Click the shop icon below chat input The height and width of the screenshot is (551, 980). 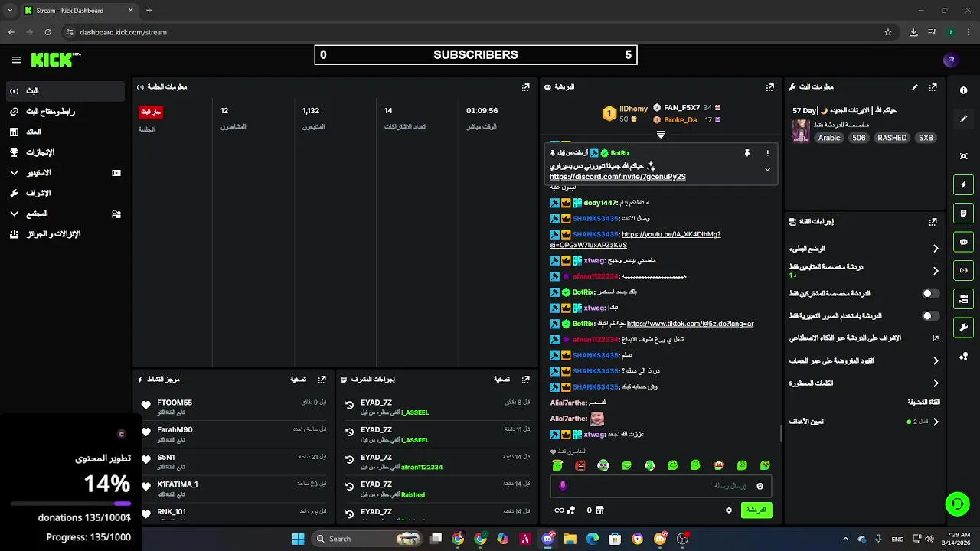click(x=599, y=510)
